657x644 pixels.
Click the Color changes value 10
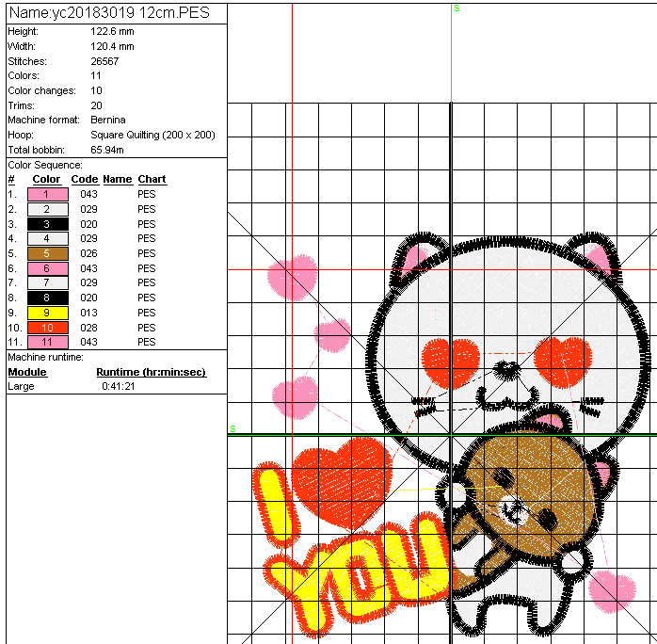[96, 90]
